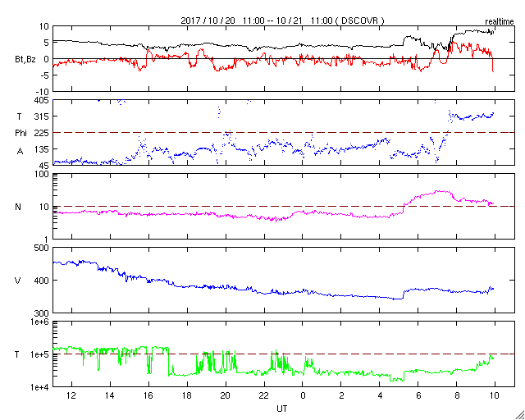Click the "8" hour label on UT axis
This screenshot has width=525, height=420.
pos(456,395)
